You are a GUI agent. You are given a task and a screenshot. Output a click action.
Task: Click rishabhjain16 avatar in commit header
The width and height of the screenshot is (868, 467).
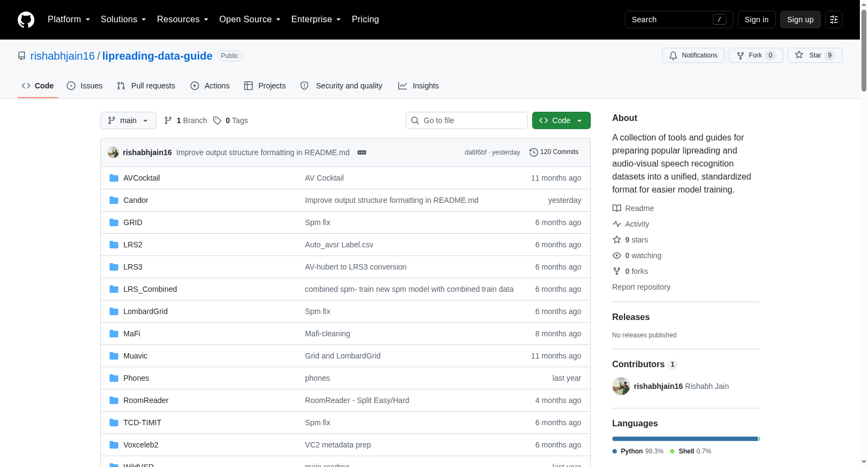[x=113, y=152]
